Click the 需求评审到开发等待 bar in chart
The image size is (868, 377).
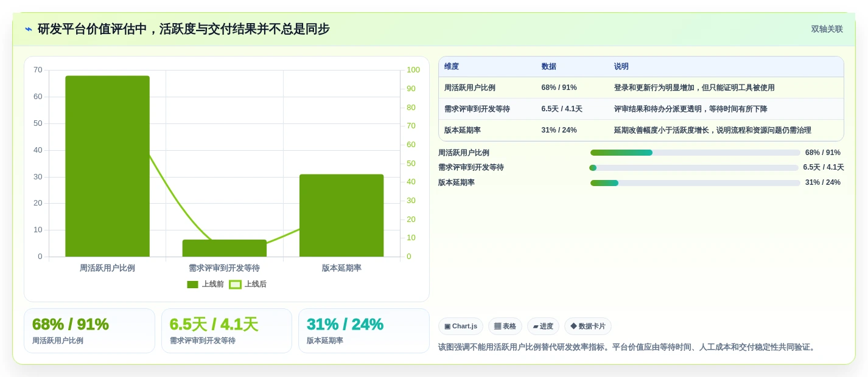(x=225, y=248)
